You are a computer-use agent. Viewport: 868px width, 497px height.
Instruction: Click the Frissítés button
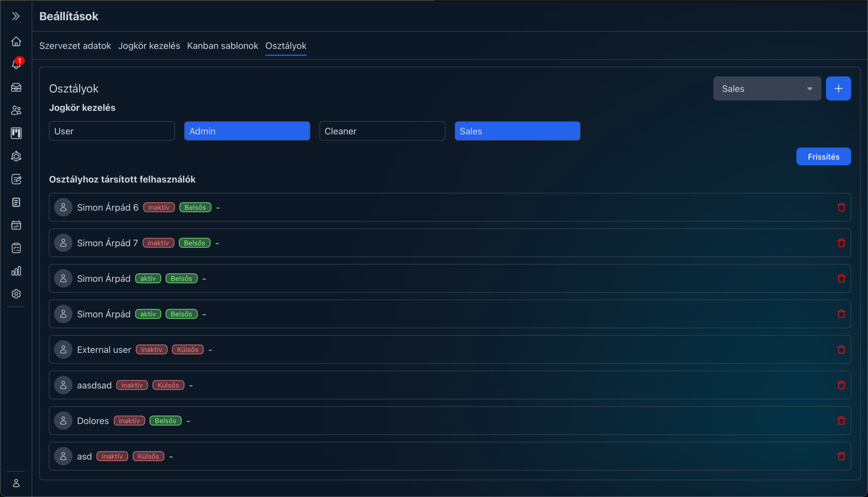[823, 157]
